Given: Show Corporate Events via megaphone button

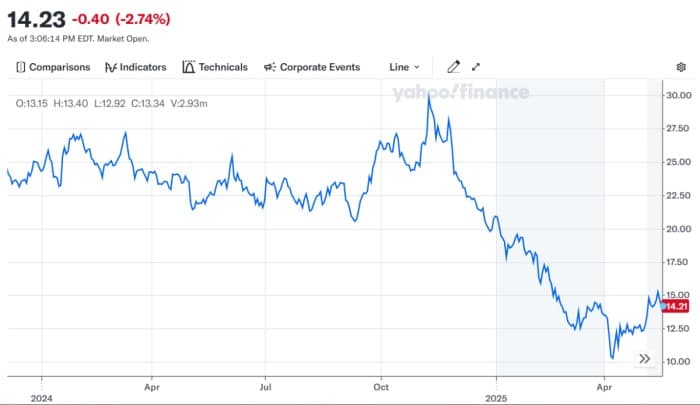Looking at the screenshot, I should click(x=312, y=67).
